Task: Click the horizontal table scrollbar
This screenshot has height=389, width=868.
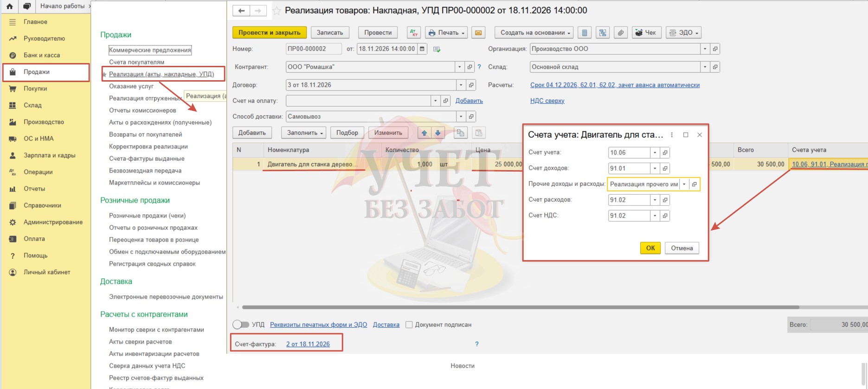Action: pyautogui.click(x=521, y=307)
